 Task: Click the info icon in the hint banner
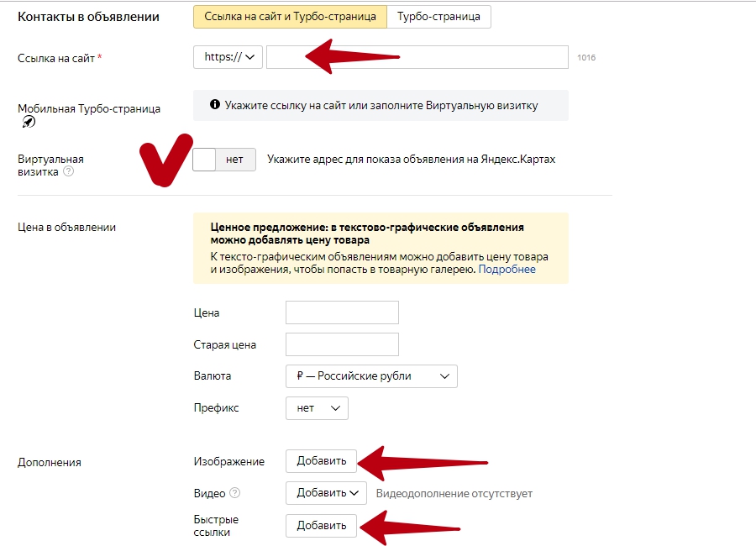pyautogui.click(x=216, y=105)
